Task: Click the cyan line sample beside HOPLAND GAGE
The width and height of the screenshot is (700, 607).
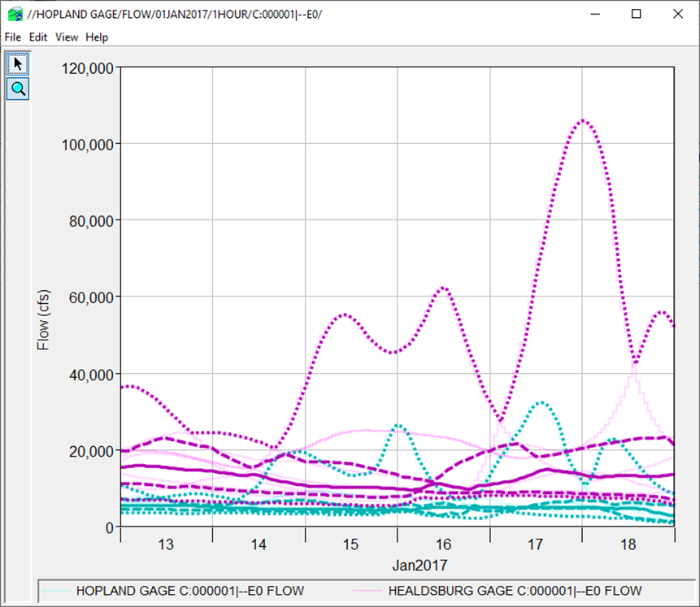Action: point(54,591)
